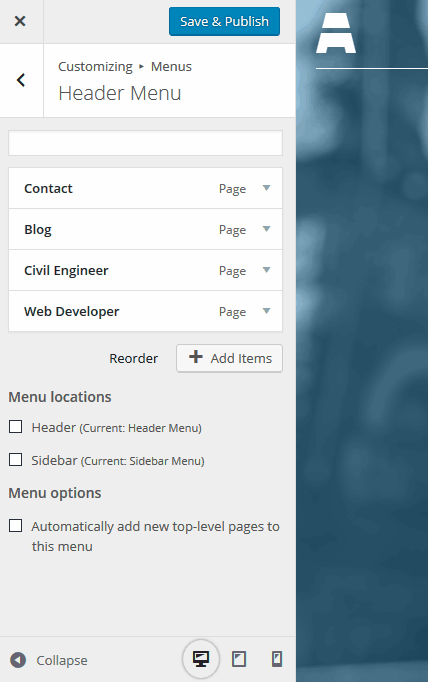Click the Reorder link
This screenshot has width=428, height=682.
[x=134, y=358]
